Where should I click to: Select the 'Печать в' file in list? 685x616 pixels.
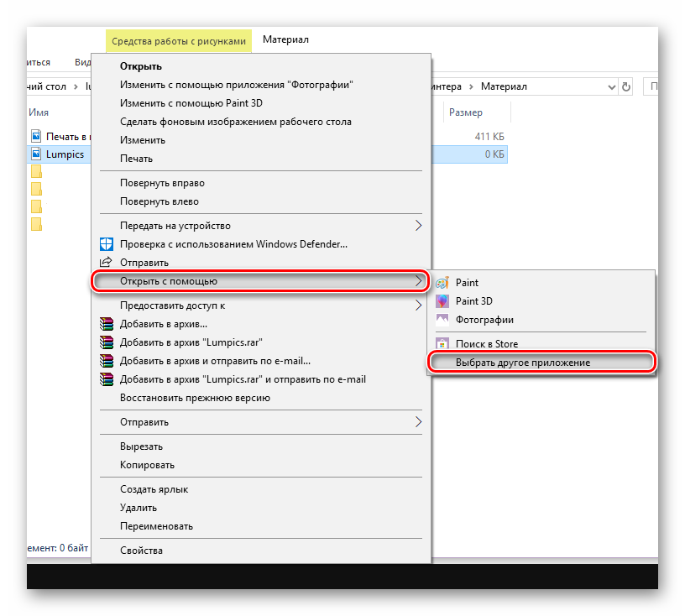[67, 136]
